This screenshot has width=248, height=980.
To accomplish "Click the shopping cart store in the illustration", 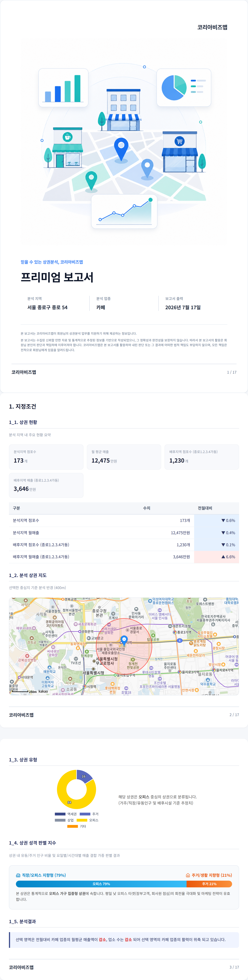I will (180, 152).
